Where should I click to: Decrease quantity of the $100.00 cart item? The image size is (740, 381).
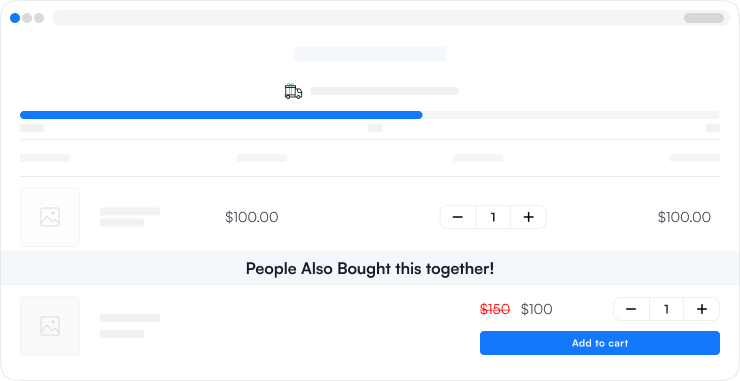point(458,217)
